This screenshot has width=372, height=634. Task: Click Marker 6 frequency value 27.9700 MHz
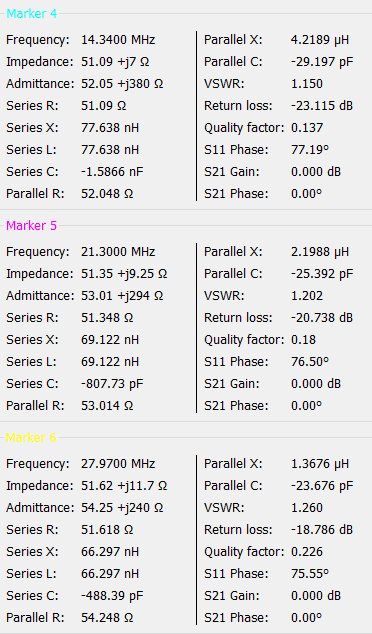[118, 463]
